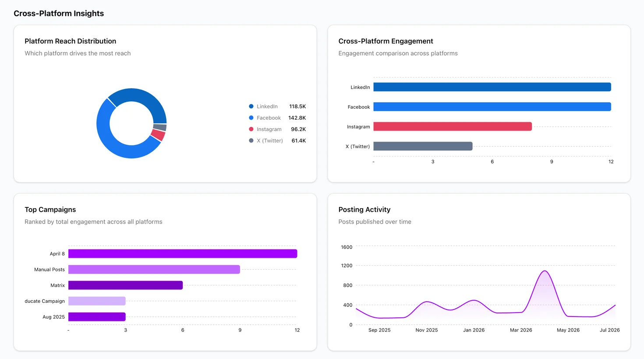Click the 1600 y-axis value
The image size is (644, 359).
pos(347,247)
